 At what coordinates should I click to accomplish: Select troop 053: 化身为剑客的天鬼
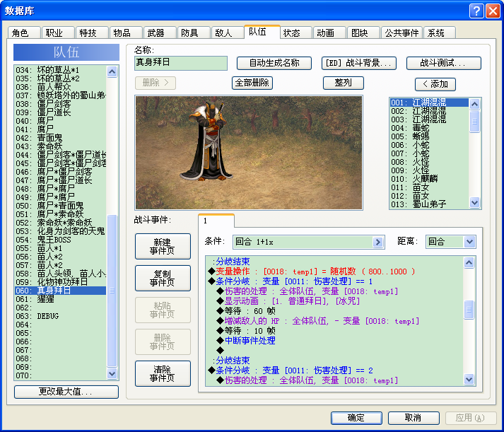60,231
